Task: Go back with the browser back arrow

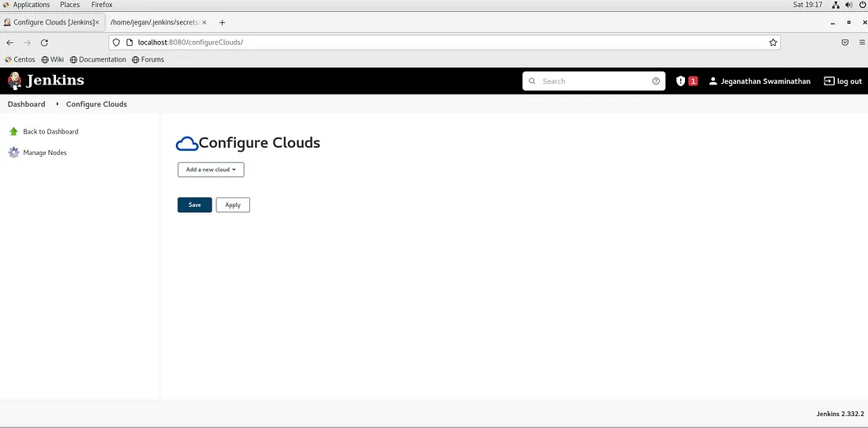Action: [10, 43]
